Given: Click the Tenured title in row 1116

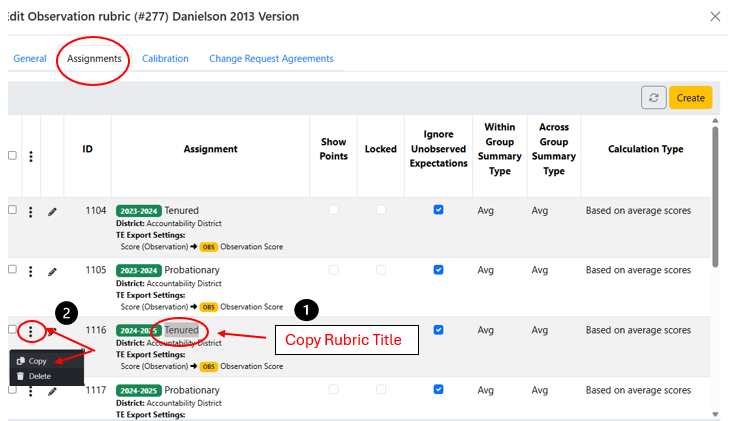Looking at the screenshot, I should point(182,330).
